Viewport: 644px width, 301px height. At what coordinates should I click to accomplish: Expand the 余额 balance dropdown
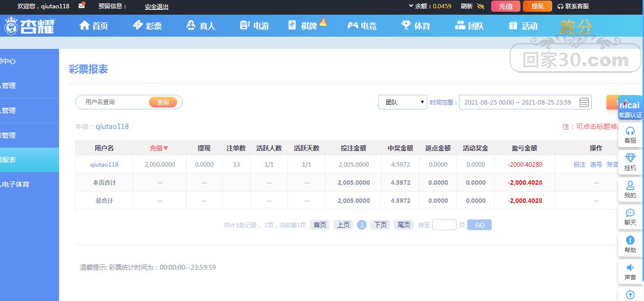(x=430, y=6)
